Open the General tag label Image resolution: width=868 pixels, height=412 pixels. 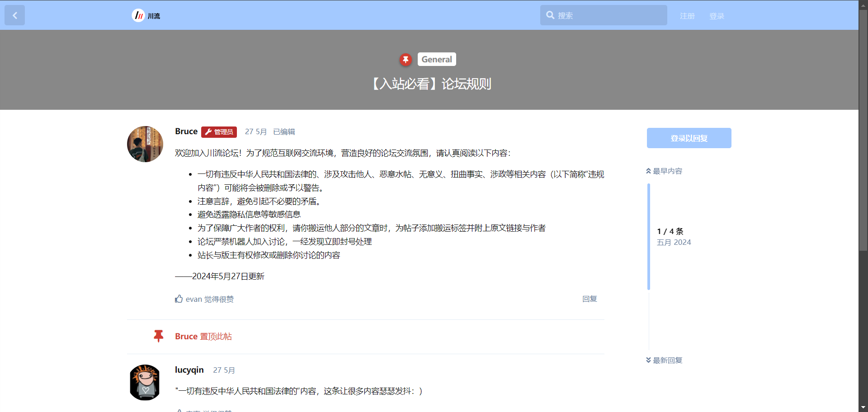point(436,60)
